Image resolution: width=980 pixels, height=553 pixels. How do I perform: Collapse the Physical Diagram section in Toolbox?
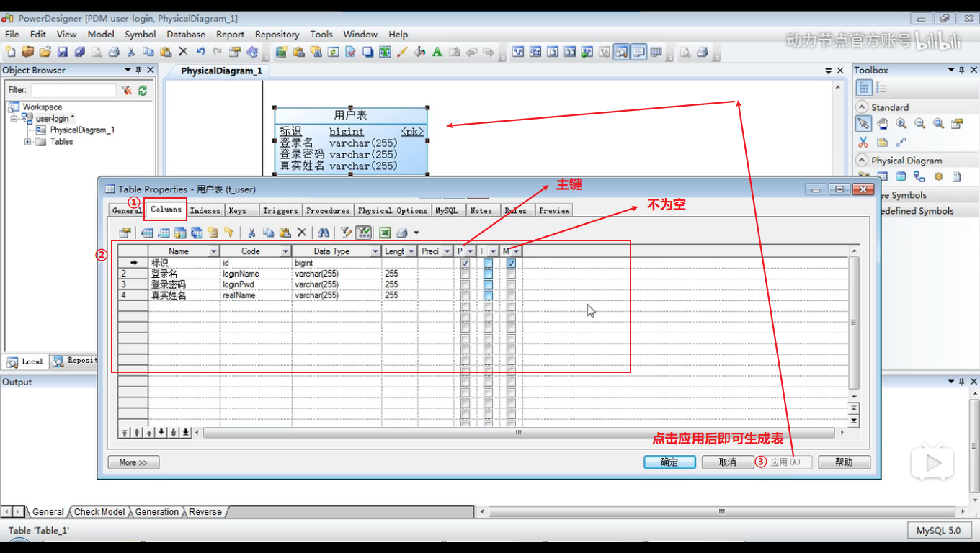862,160
